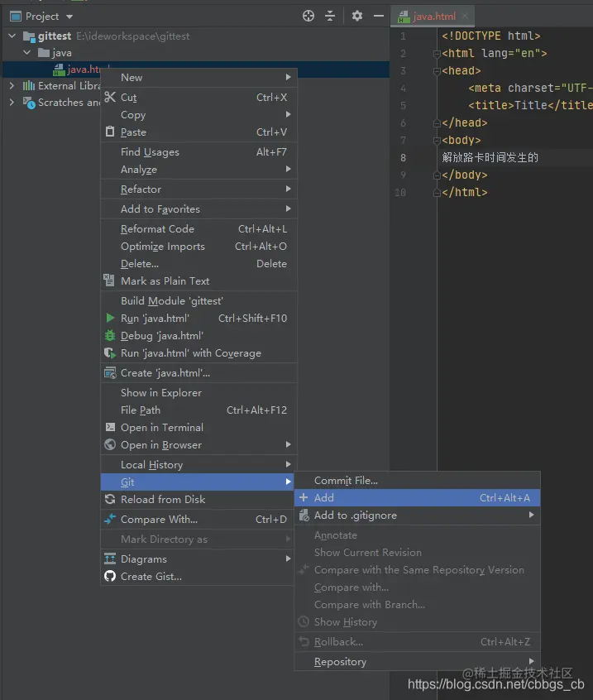The width and height of the screenshot is (593, 700).
Task: Select File Path menu entry
Action: point(199,410)
